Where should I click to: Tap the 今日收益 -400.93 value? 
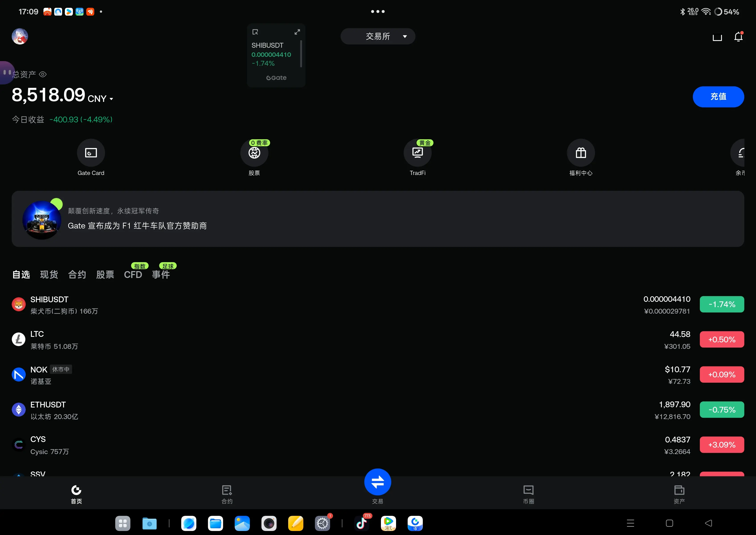81,119
